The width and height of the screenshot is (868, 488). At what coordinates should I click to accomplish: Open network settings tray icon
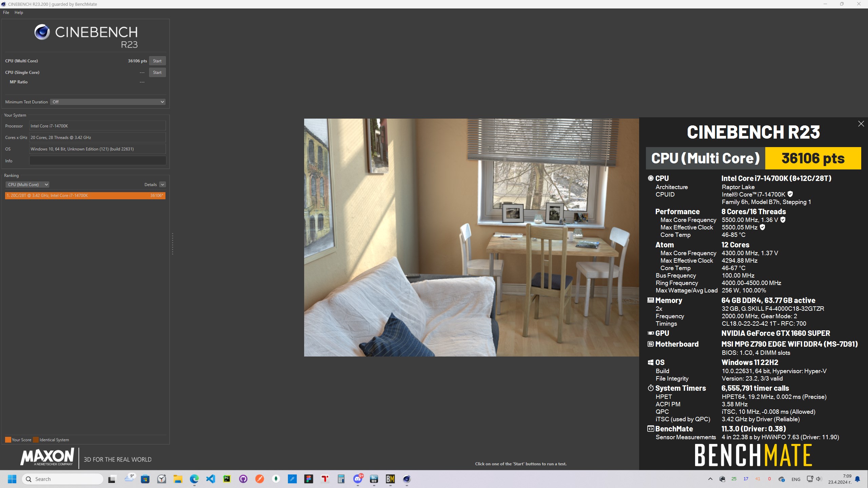point(810,479)
